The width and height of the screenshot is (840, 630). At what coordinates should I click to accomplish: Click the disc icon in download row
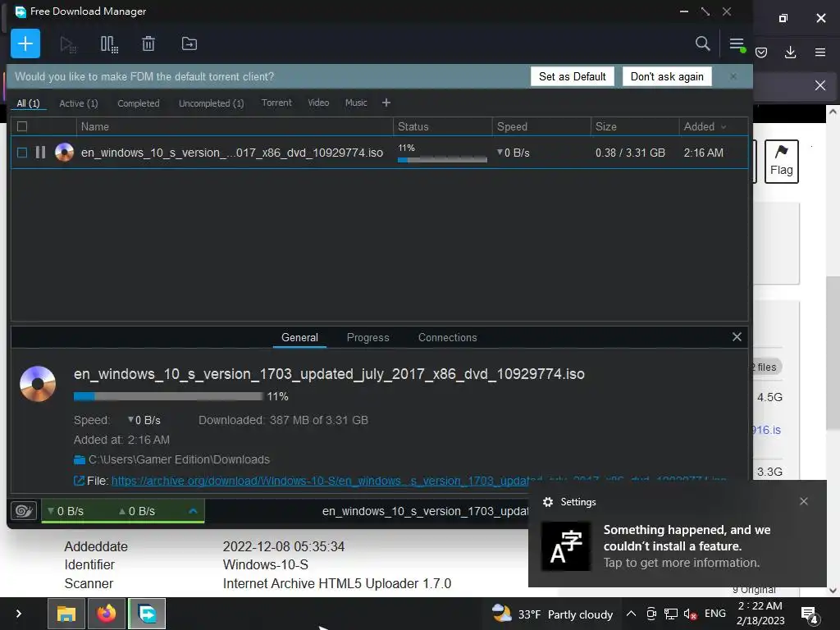point(64,153)
